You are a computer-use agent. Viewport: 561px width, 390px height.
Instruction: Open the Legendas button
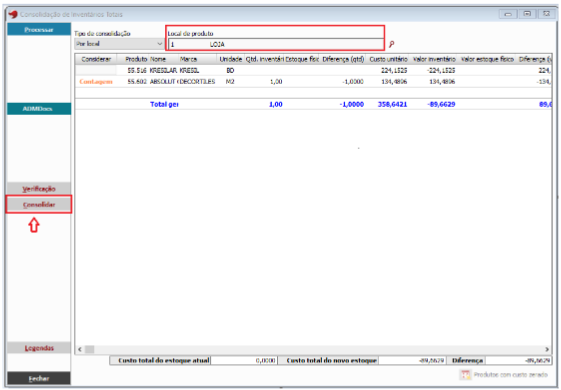39,348
